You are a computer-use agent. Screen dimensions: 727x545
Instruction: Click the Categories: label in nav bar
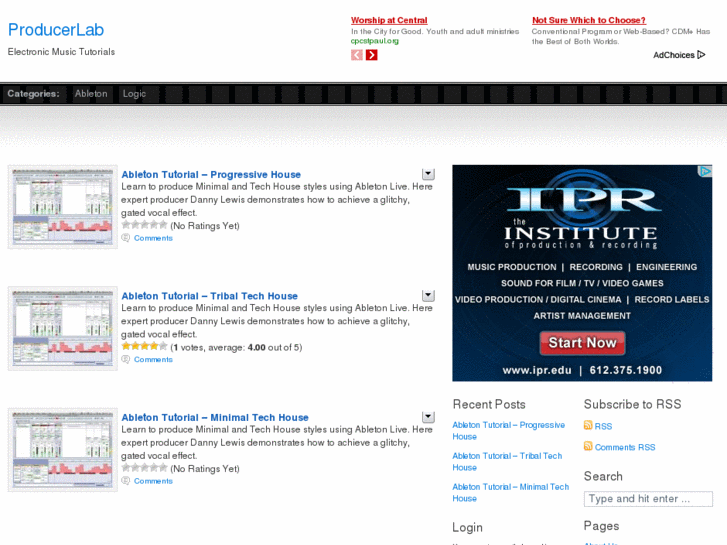coord(33,94)
